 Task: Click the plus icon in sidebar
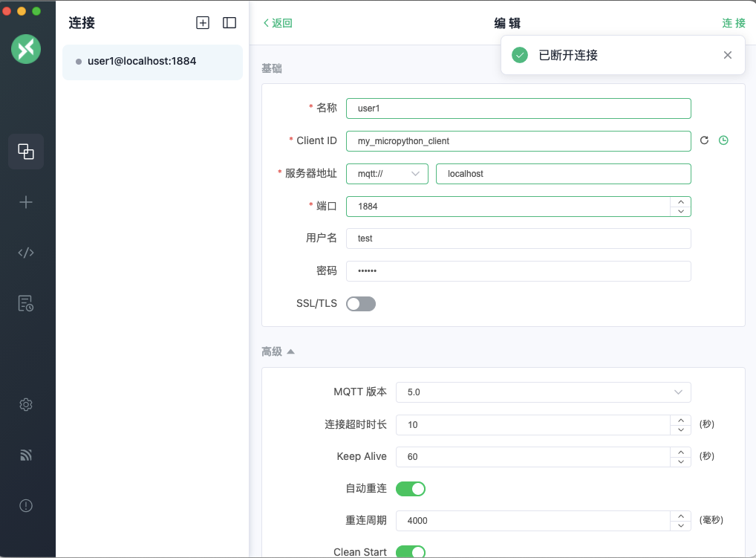[26, 202]
